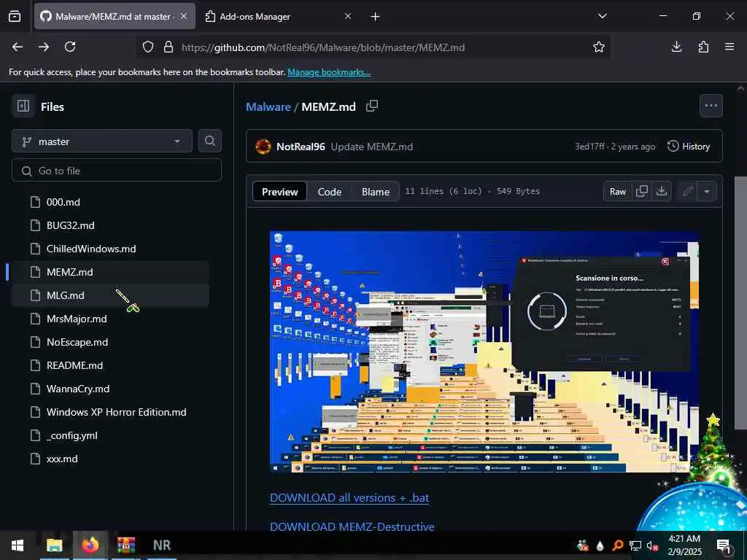Image resolution: width=747 pixels, height=560 pixels.
Task: Select the Malware/MEMZ.md browser tab
Action: tap(115, 16)
